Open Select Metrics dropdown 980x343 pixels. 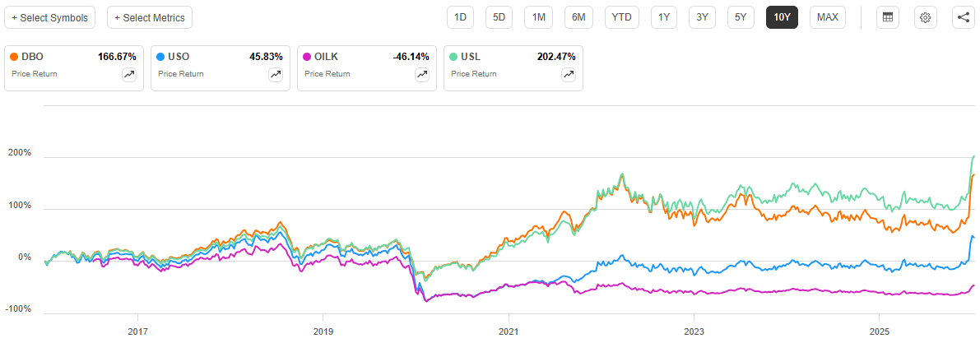(150, 17)
